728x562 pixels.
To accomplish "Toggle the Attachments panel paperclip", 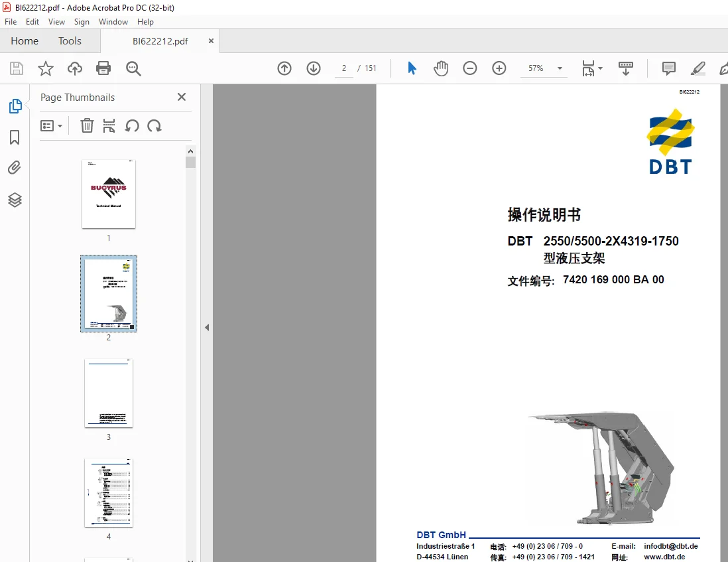I will point(15,168).
